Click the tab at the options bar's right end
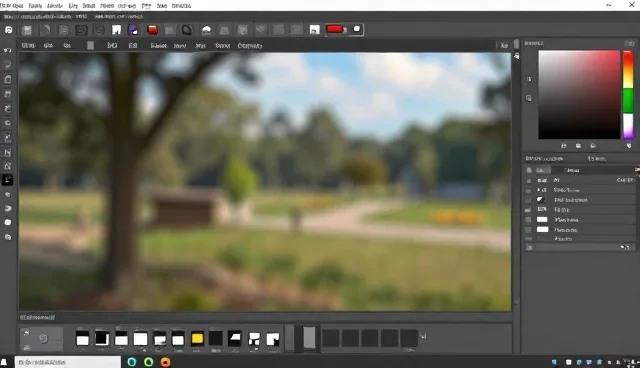This screenshot has width=640, height=368. (x=504, y=45)
